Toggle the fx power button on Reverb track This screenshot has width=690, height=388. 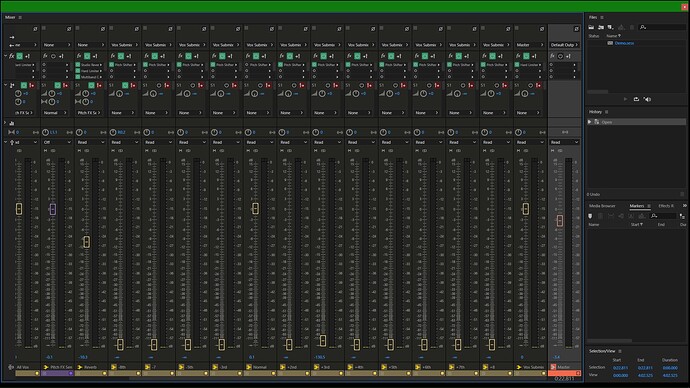point(87,56)
